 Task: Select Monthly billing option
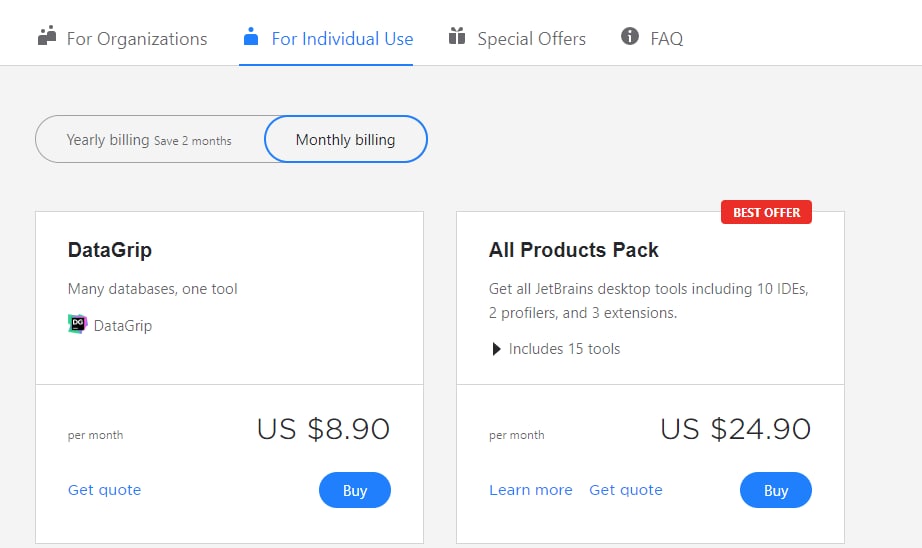tap(346, 139)
